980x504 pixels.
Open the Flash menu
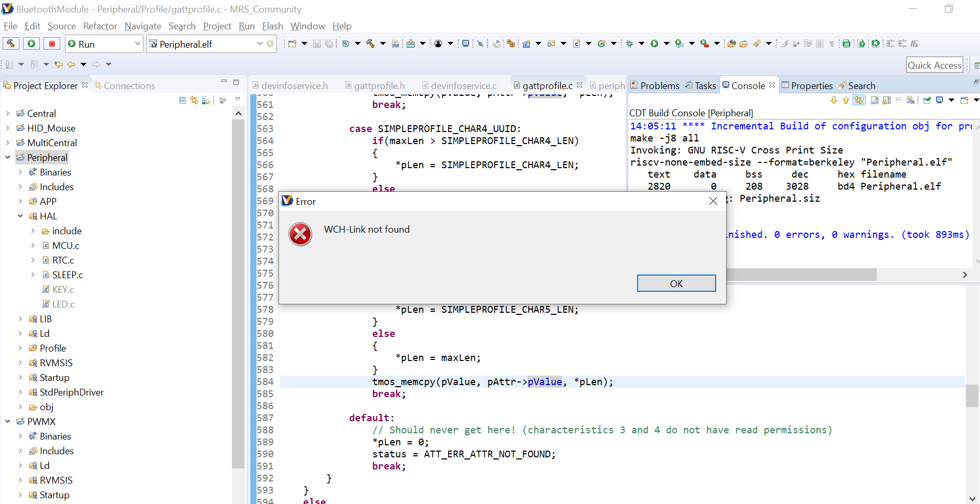272,26
